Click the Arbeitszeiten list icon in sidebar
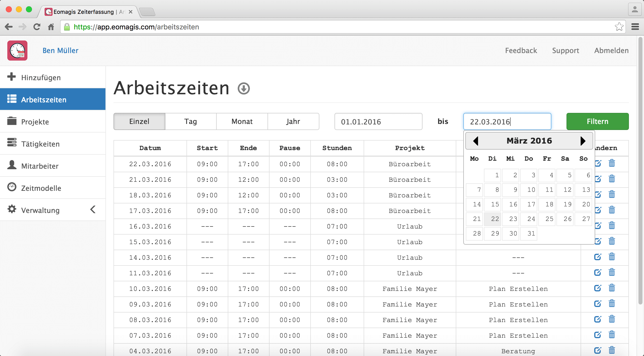The width and height of the screenshot is (644, 356). click(12, 99)
